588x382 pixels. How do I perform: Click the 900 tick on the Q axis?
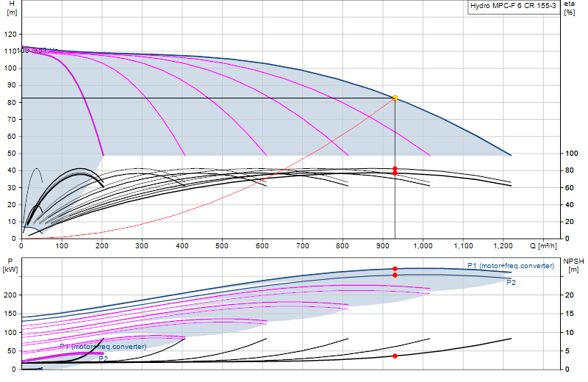point(383,246)
